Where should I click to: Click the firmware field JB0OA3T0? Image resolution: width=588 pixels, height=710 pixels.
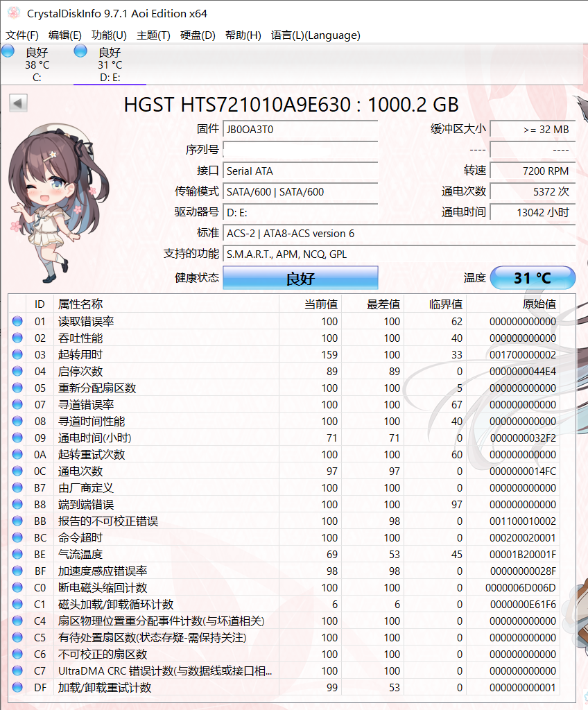[300, 130]
